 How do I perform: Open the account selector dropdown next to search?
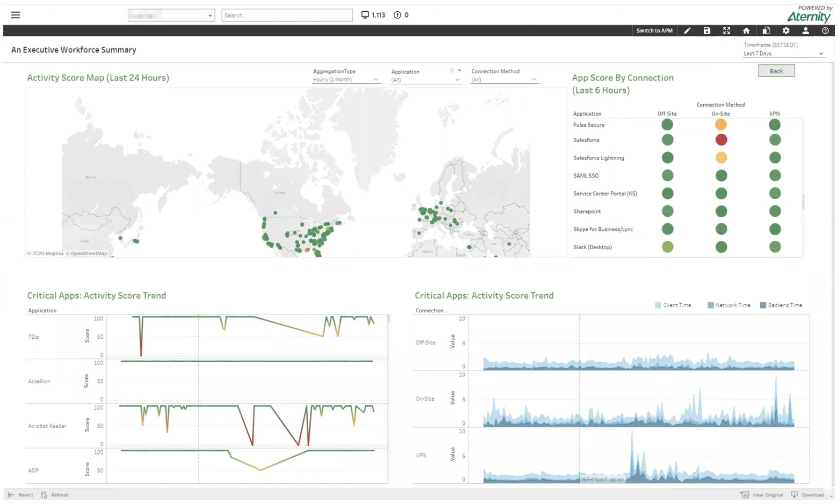coord(171,15)
